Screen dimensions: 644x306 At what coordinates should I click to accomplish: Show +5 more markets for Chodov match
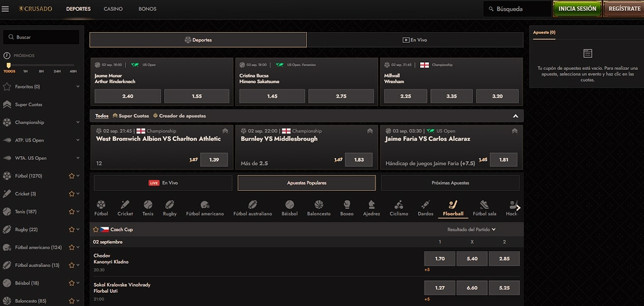(x=427, y=270)
